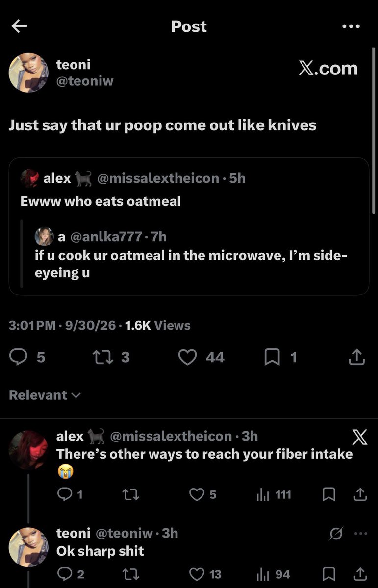The image size is (378, 588).
Task: Bookmark the main post showing 1 bookmark
Action: pos(280,358)
